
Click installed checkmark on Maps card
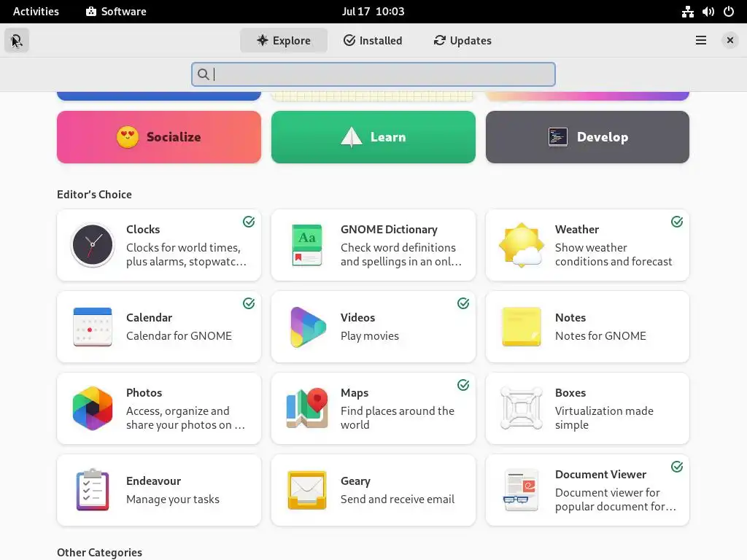(x=463, y=385)
